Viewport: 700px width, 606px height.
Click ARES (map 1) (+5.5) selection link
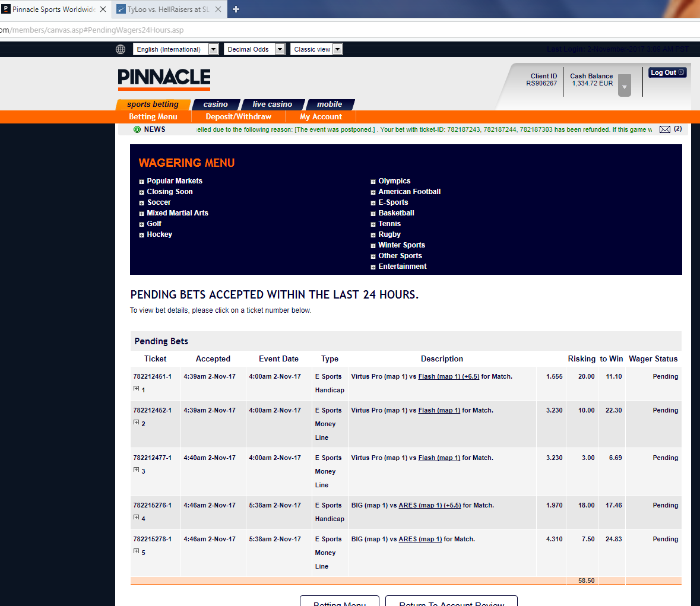(x=429, y=505)
